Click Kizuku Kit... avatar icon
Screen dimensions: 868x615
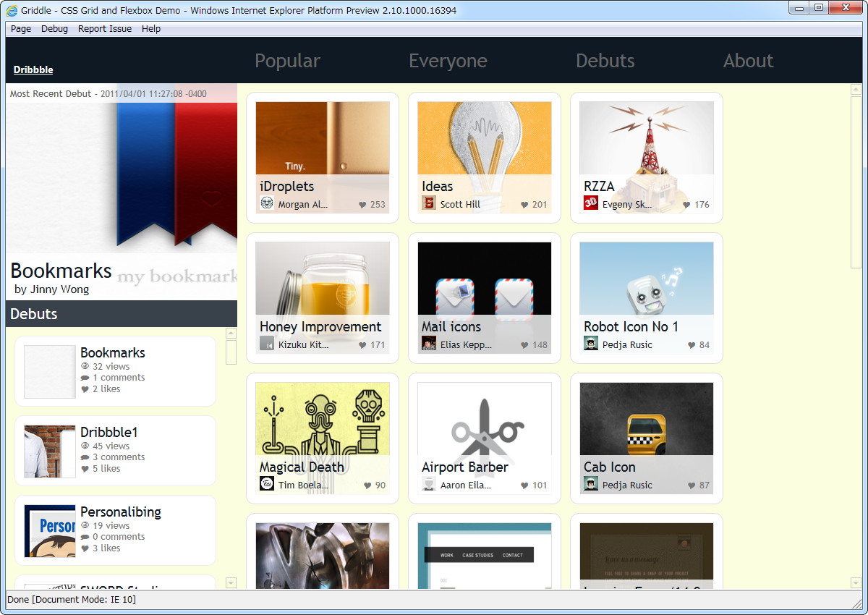click(x=267, y=344)
